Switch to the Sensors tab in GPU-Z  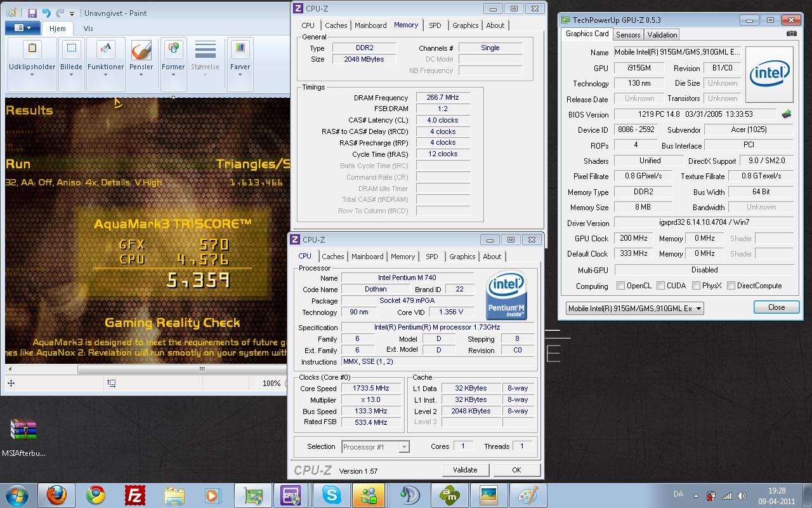click(628, 35)
